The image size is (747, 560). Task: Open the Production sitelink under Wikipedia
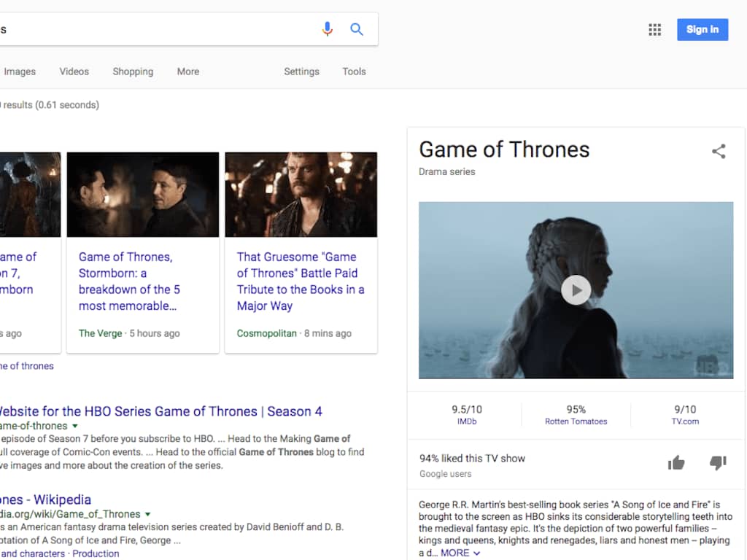(x=96, y=553)
